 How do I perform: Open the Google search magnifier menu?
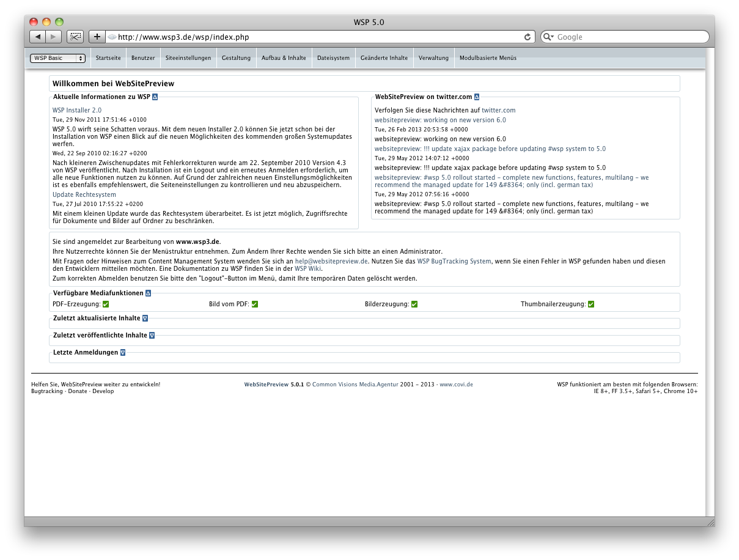[548, 37]
